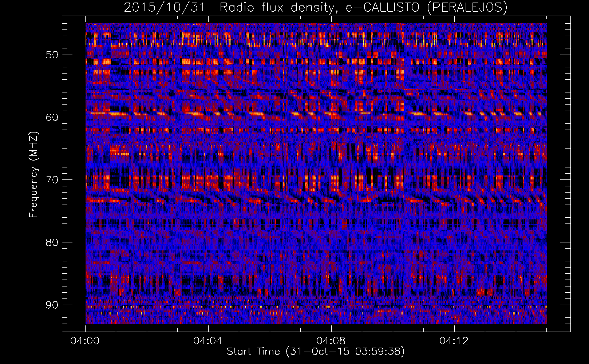The image size is (589, 364).
Task: Click the 80 MHz frequency tick label
Action: pos(52,242)
